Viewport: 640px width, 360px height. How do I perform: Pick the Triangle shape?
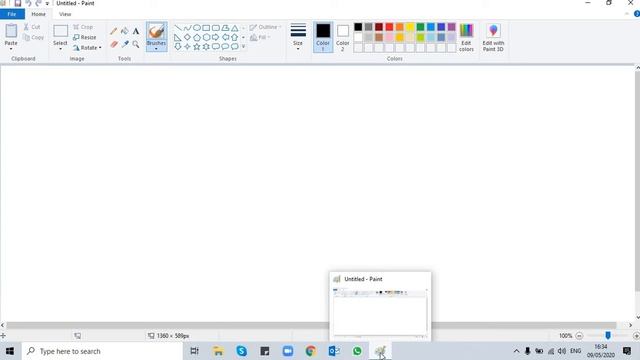pyautogui.click(x=235, y=28)
